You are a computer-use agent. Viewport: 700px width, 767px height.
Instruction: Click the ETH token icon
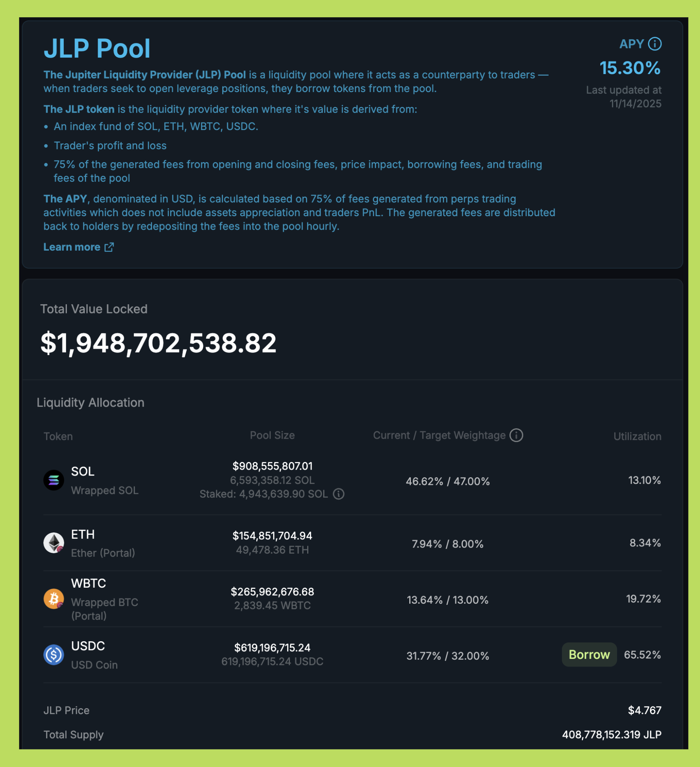(53, 543)
